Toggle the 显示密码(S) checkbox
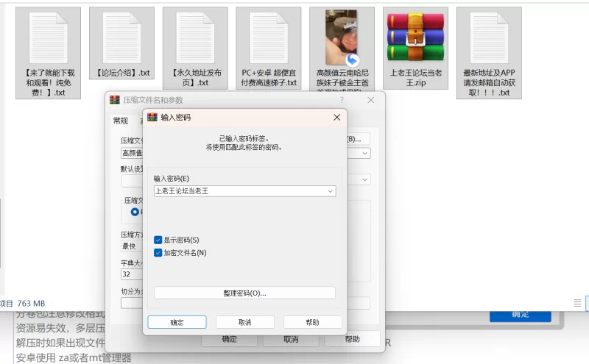The height and width of the screenshot is (364, 589). tap(158, 240)
